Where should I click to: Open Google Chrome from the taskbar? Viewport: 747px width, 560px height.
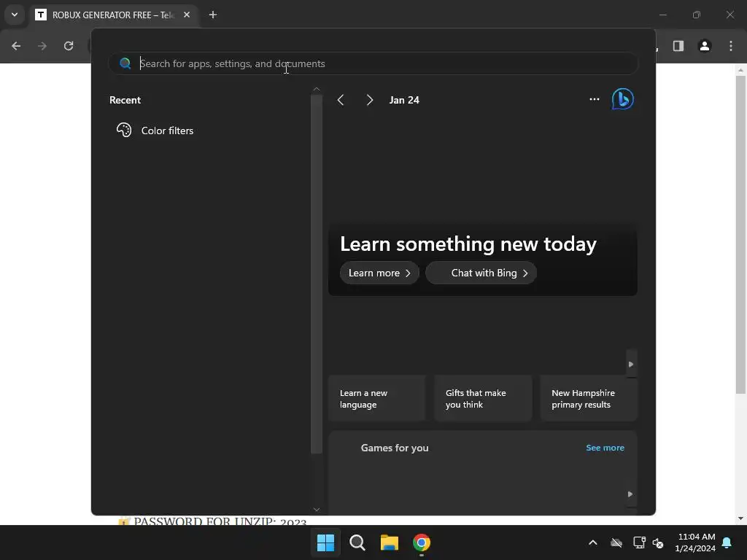click(x=421, y=542)
